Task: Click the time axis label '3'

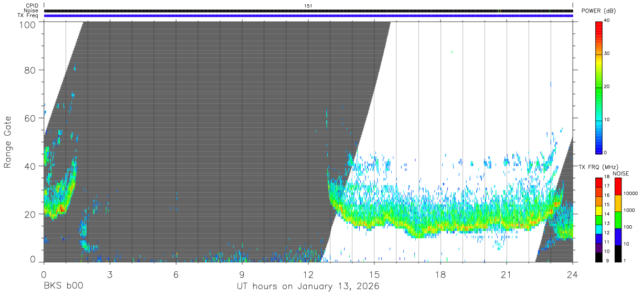Action: (110, 274)
